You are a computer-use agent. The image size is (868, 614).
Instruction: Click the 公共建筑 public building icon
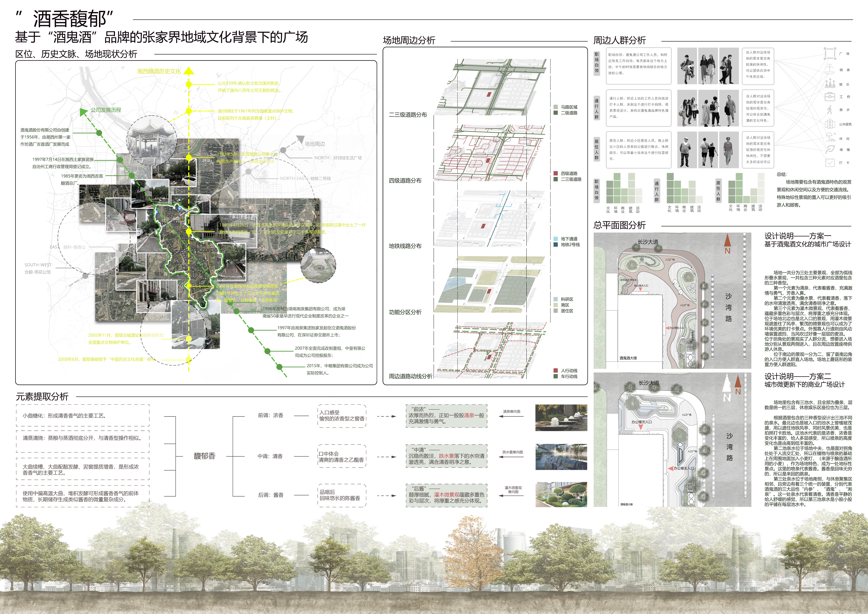click(830, 124)
